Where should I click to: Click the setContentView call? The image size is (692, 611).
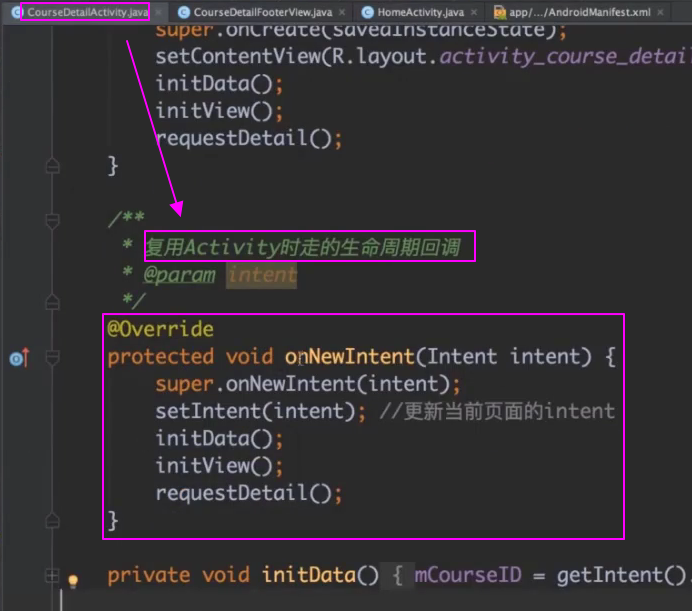tap(238, 57)
